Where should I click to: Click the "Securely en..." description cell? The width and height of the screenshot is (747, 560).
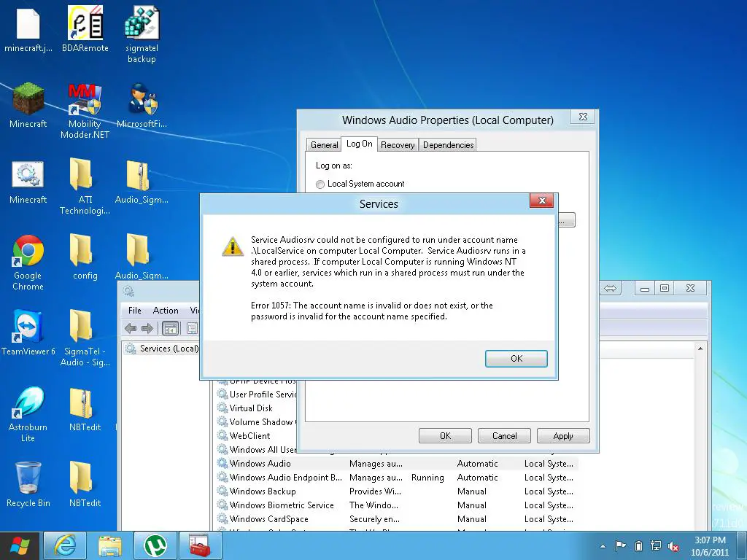(x=374, y=519)
